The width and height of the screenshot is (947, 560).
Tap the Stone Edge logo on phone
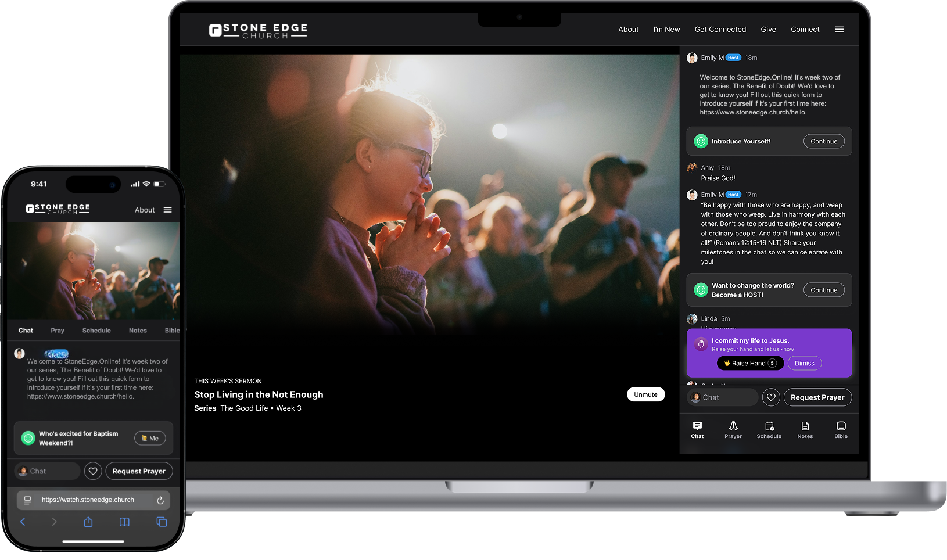(x=58, y=209)
